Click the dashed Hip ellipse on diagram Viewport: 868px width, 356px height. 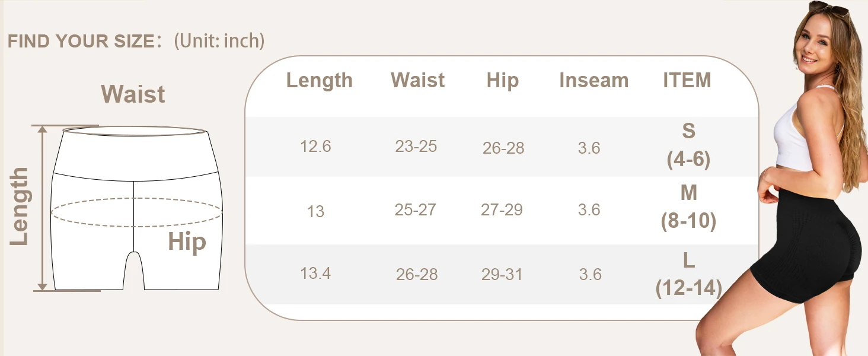click(136, 212)
